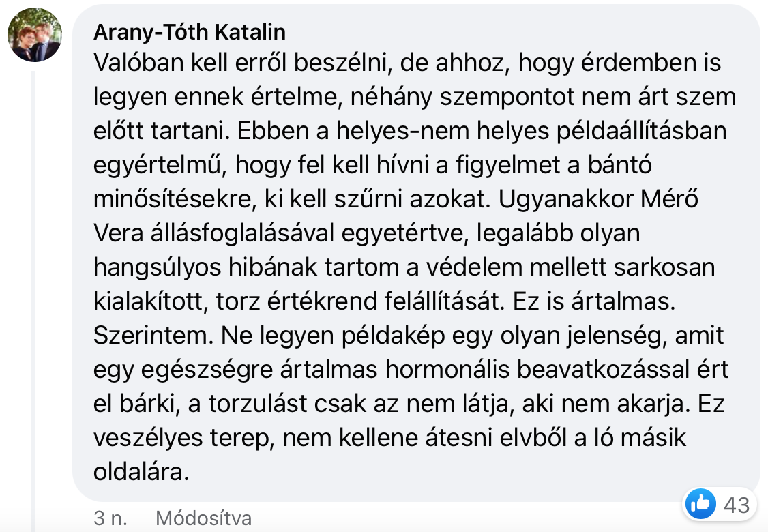
Task: Click the blue thumbs-up reaction icon
Action: click(700, 505)
